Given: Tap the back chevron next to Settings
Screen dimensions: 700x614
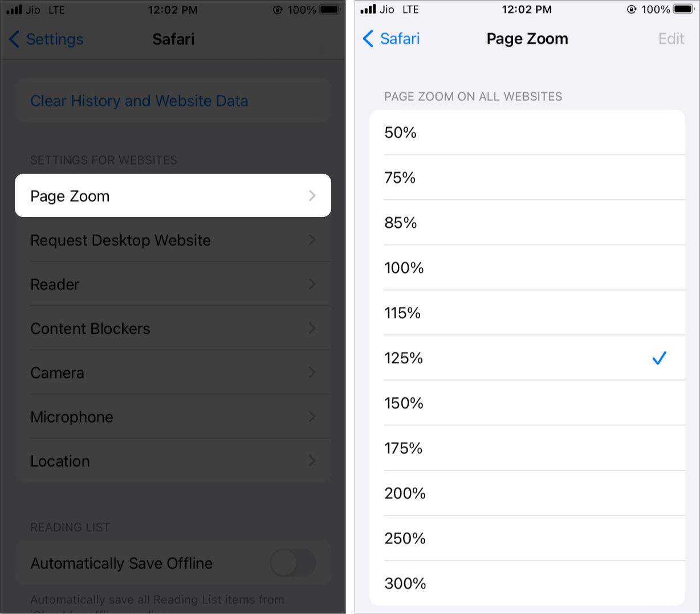Looking at the screenshot, I should [x=14, y=39].
